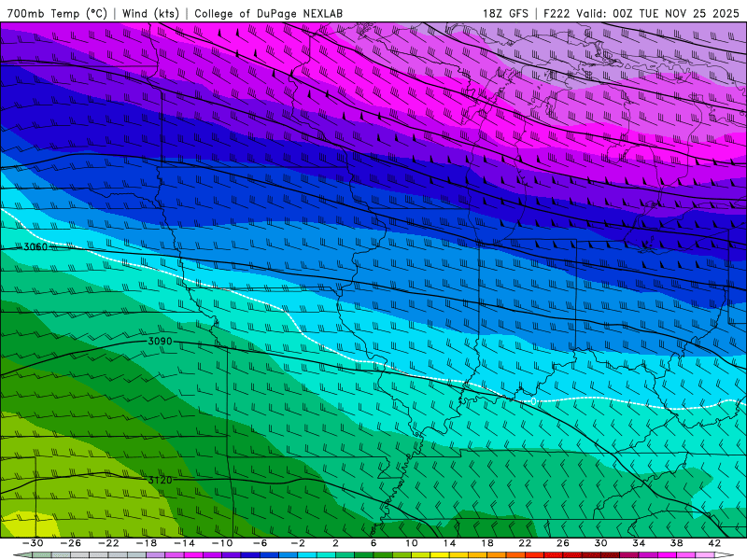Click the -30 colorbar tick label
The image size is (747, 560).
point(33,543)
